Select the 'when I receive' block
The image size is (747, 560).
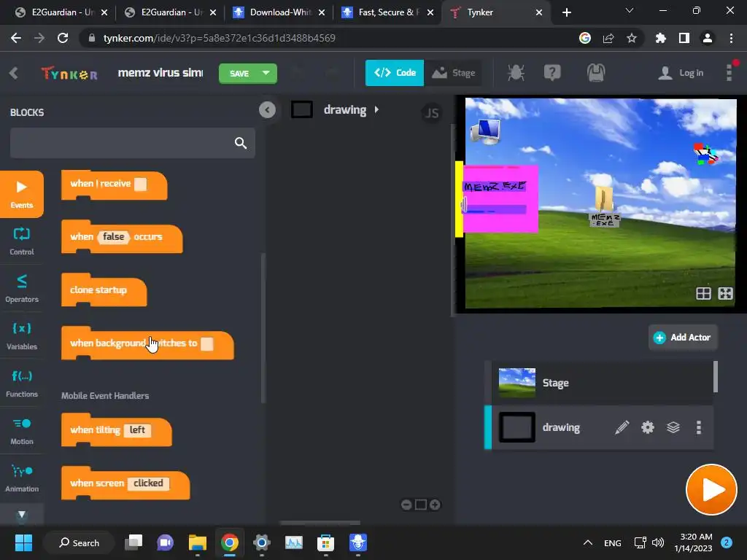click(114, 184)
